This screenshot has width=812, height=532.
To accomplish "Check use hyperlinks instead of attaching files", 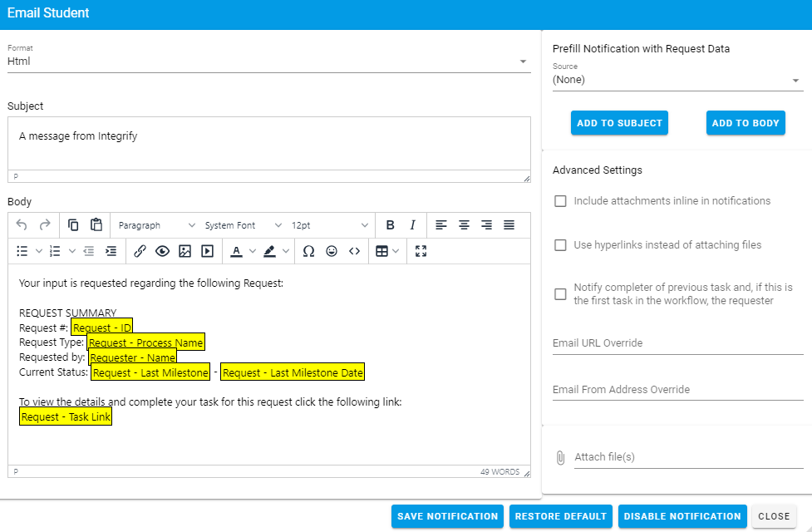I will click(561, 245).
